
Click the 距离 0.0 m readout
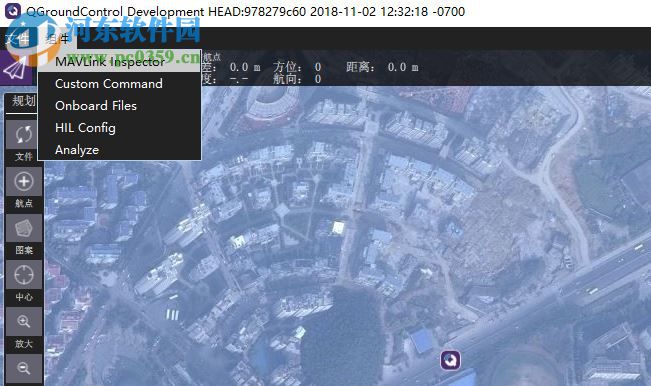pos(382,67)
